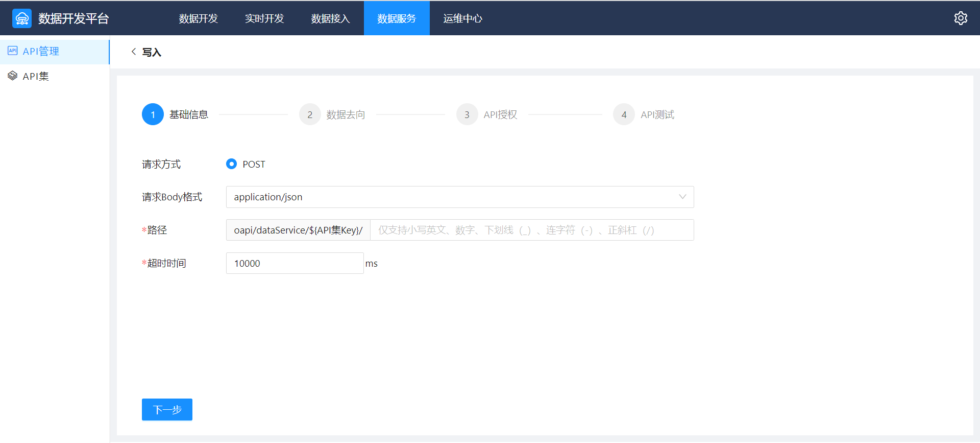Image resolution: width=980 pixels, height=443 pixels.
Task: Click the cloud platform logo icon
Action: [x=22, y=18]
